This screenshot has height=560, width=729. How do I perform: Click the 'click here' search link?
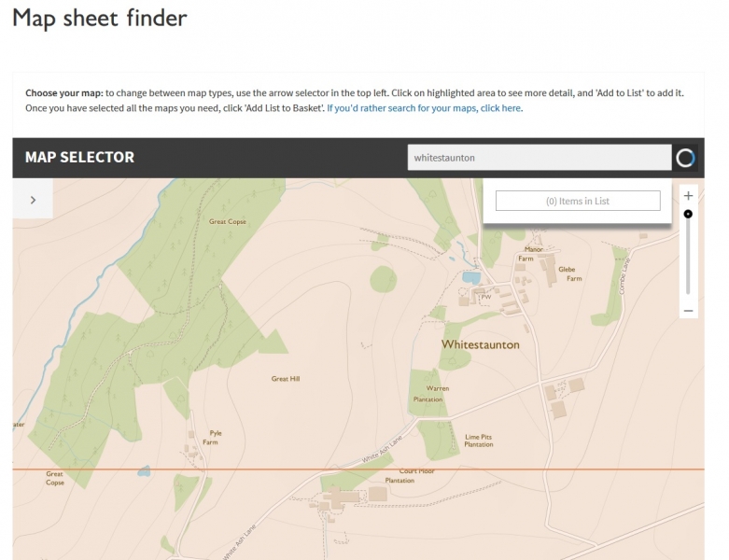click(499, 108)
